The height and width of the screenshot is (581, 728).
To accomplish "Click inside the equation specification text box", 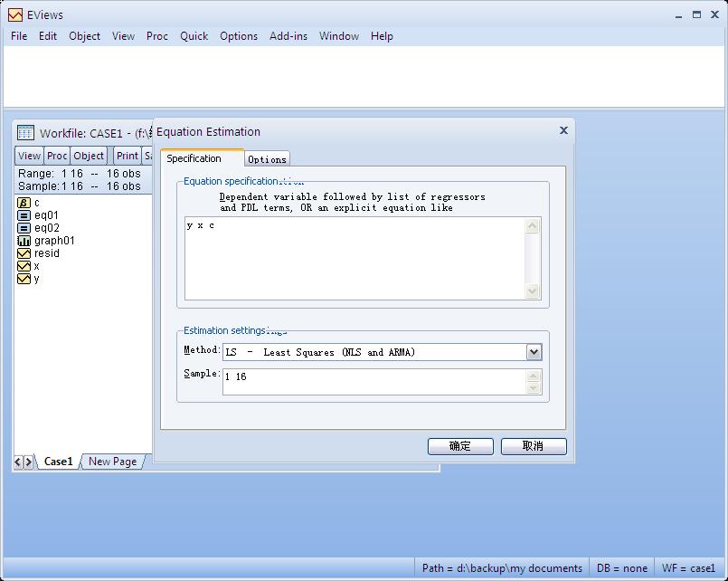I will coord(355,258).
